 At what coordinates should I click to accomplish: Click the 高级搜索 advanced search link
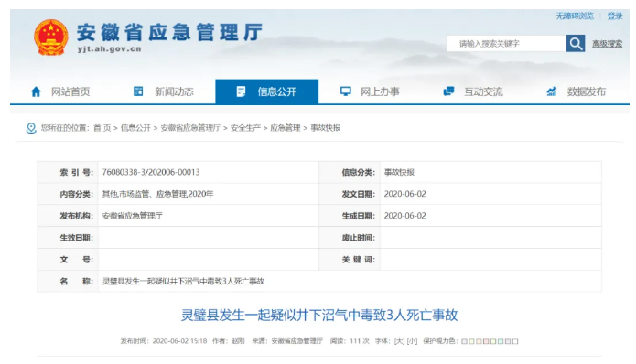[x=607, y=44]
